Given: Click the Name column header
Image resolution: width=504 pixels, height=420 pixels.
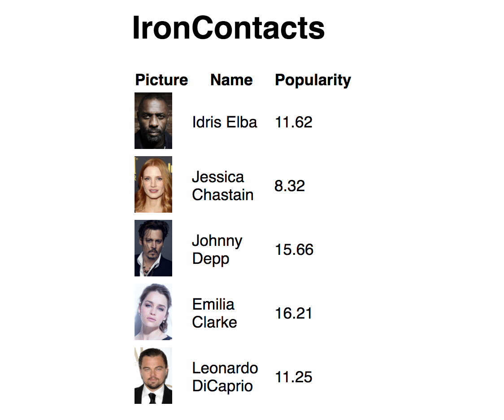Looking at the screenshot, I should (231, 80).
